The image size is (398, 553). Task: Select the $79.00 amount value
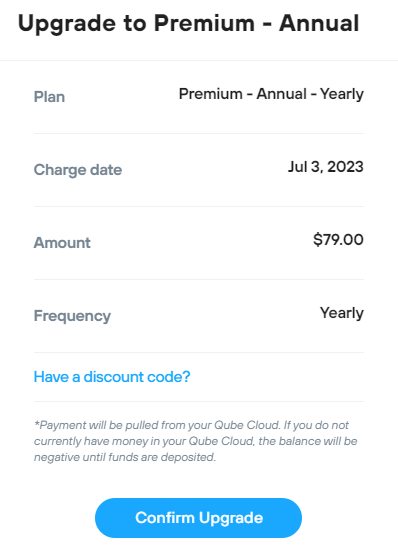(x=338, y=240)
